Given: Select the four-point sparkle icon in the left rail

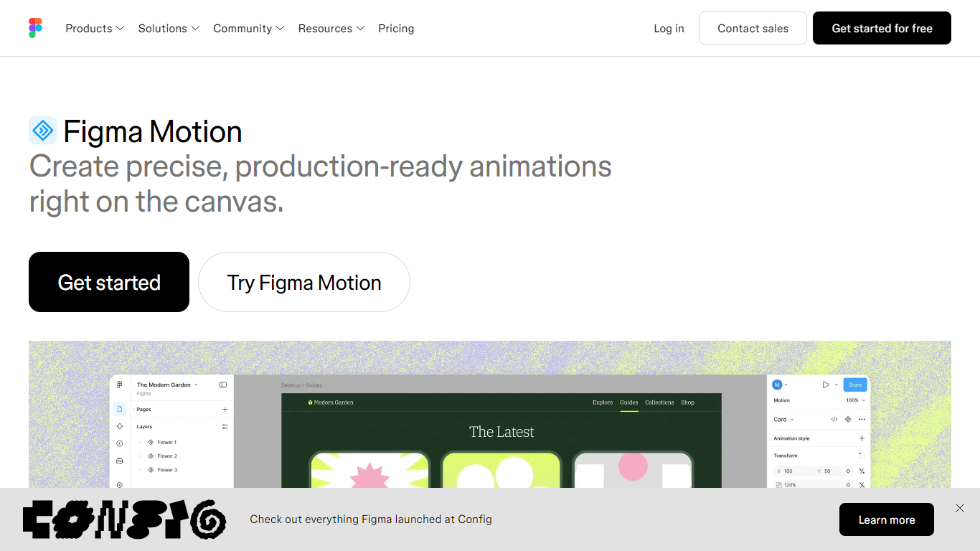Looking at the screenshot, I should point(120,426).
